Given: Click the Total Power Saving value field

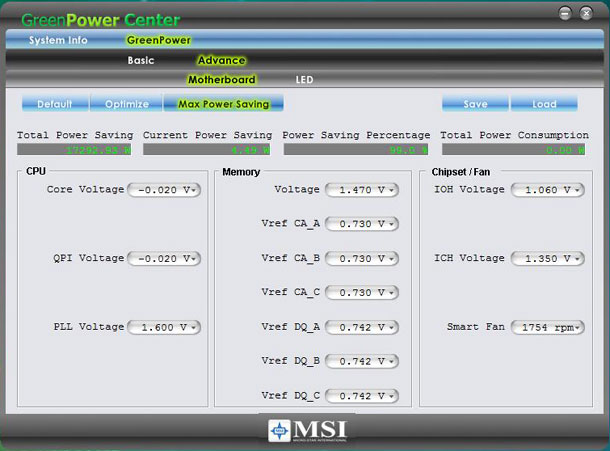Looking at the screenshot, I should [x=74, y=150].
